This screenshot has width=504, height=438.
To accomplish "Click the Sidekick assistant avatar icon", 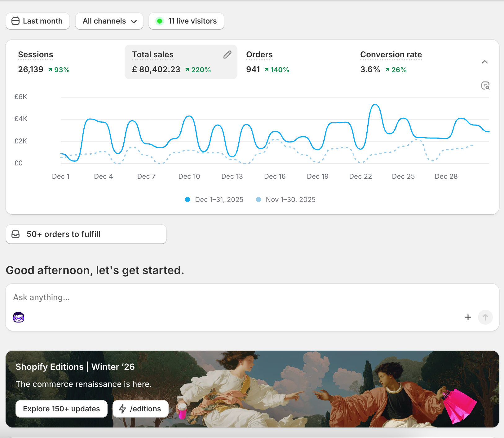I will pos(19,317).
